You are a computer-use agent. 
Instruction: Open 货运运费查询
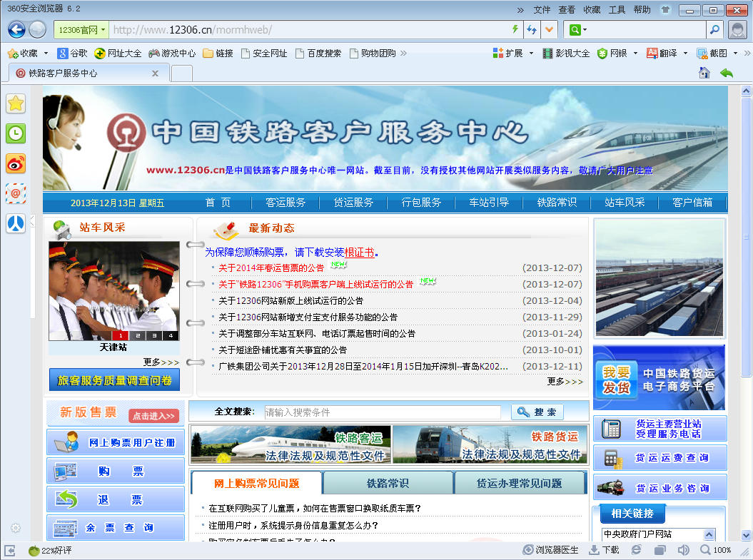pyautogui.click(x=660, y=458)
